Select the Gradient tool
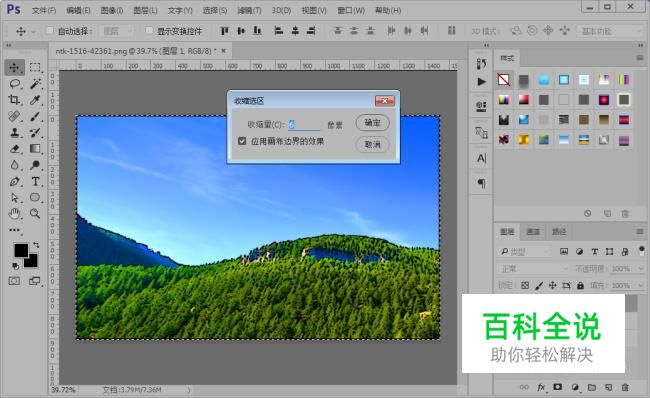650x398 pixels. pos(35,149)
